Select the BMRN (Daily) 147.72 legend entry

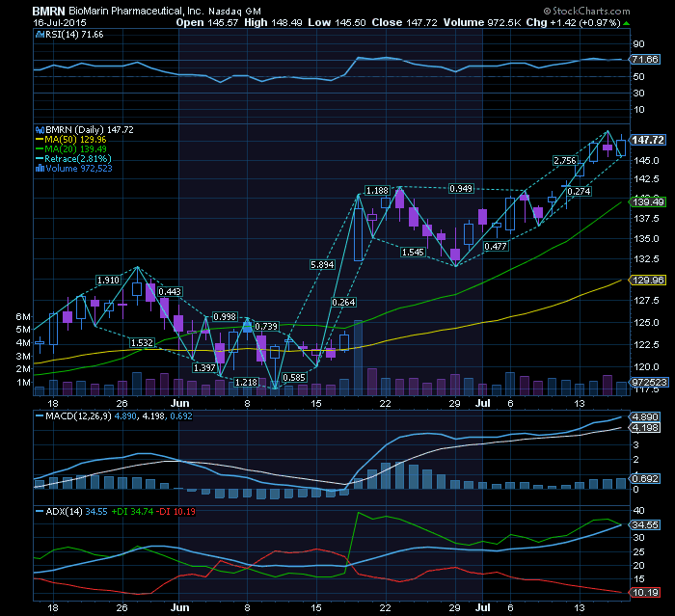point(90,129)
